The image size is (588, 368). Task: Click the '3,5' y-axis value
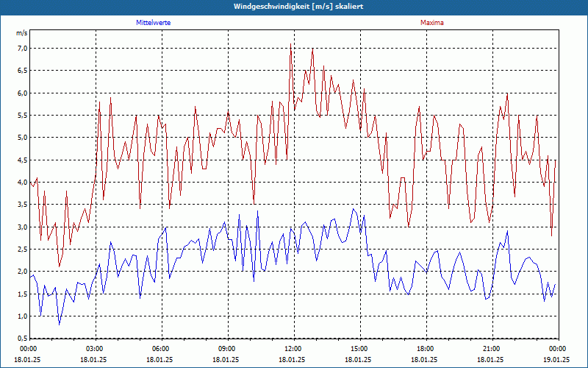(x=23, y=205)
